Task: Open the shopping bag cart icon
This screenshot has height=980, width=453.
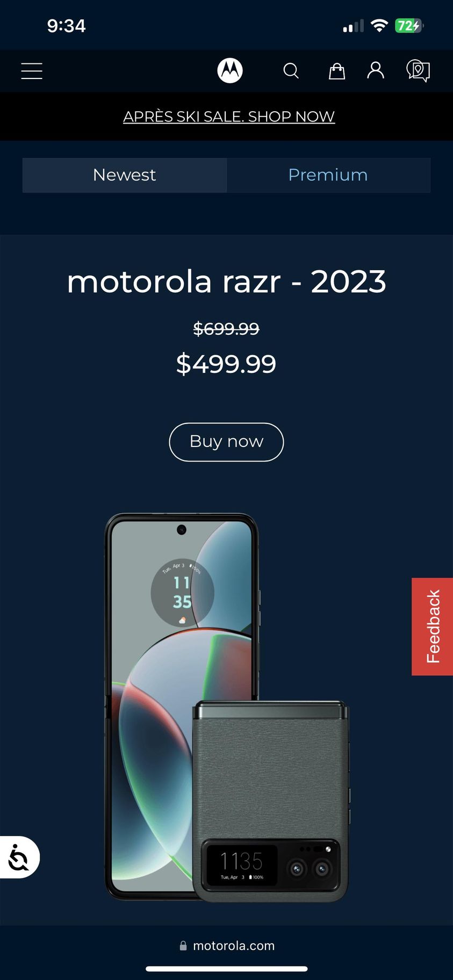Action: (337, 71)
